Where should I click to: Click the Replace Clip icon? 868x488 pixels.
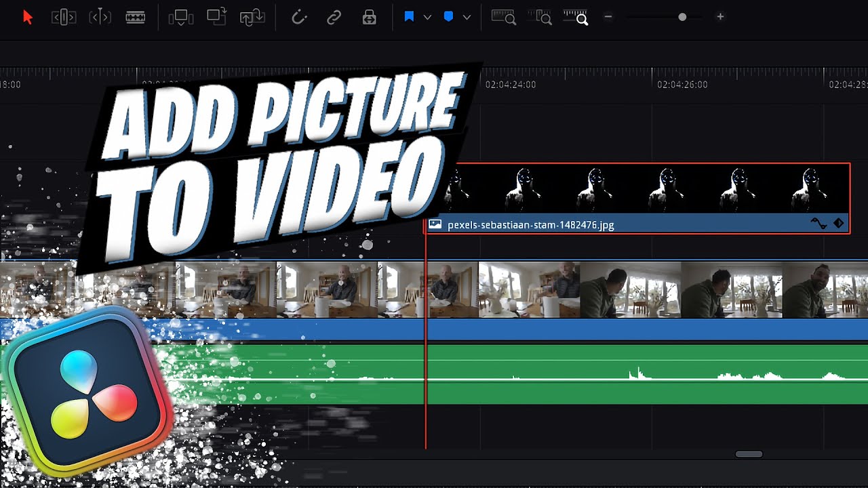tap(252, 18)
